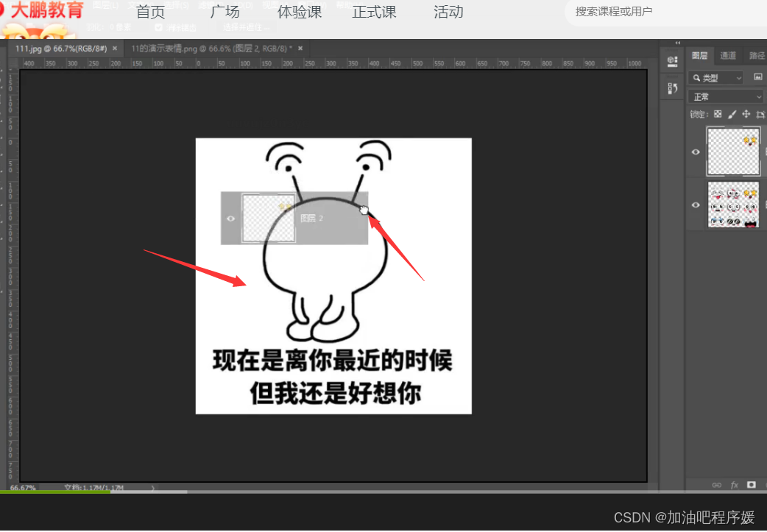Image resolution: width=767 pixels, height=532 pixels.
Task: Close the 111.jpg document tab
Action: pyautogui.click(x=115, y=49)
